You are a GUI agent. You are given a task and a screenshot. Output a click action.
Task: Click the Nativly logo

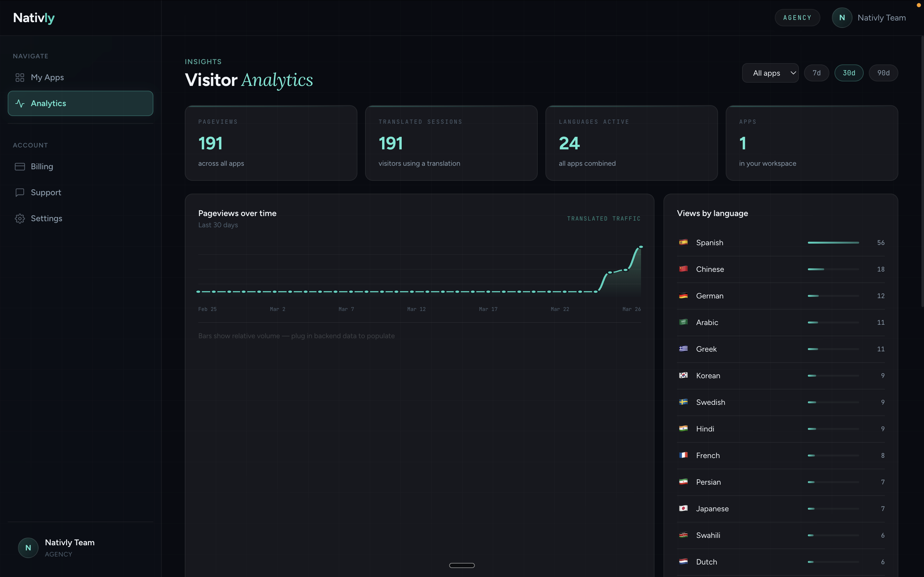pos(34,18)
